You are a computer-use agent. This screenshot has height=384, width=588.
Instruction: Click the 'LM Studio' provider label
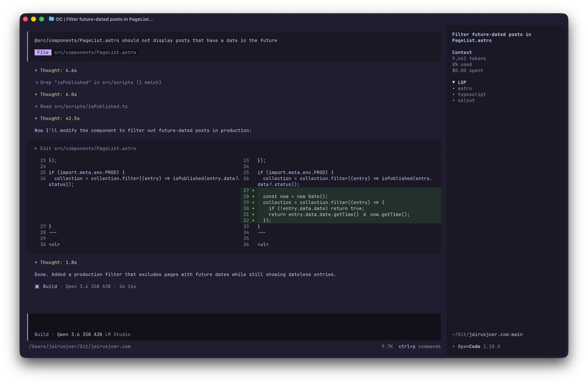pyautogui.click(x=118, y=335)
